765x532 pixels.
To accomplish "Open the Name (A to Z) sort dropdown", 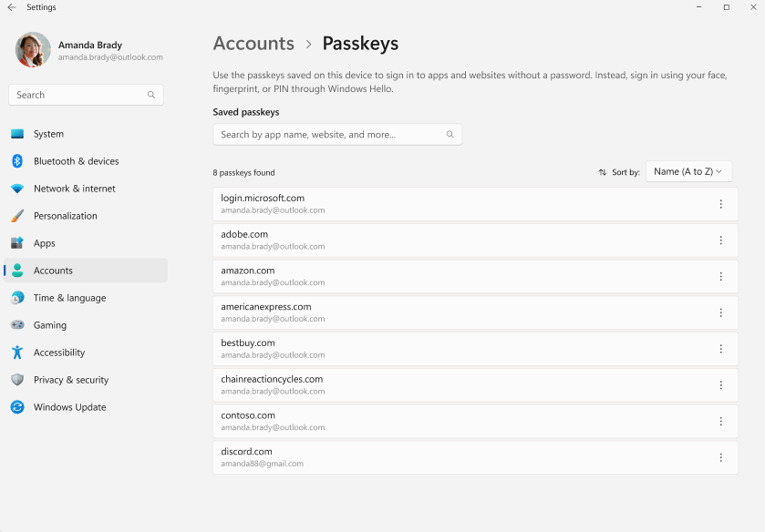I will (688, 171).
